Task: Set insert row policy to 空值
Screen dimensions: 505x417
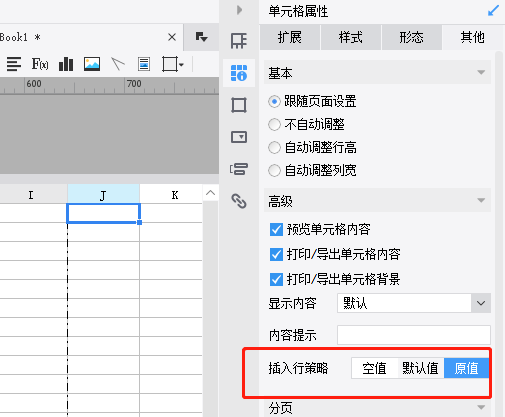Action: pos(374,368)
